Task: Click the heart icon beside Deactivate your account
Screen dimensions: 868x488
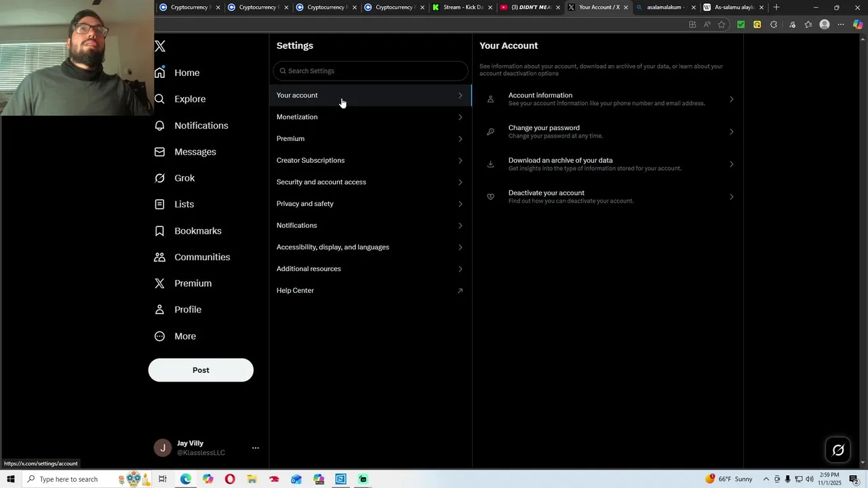Action: coord(490,197)
